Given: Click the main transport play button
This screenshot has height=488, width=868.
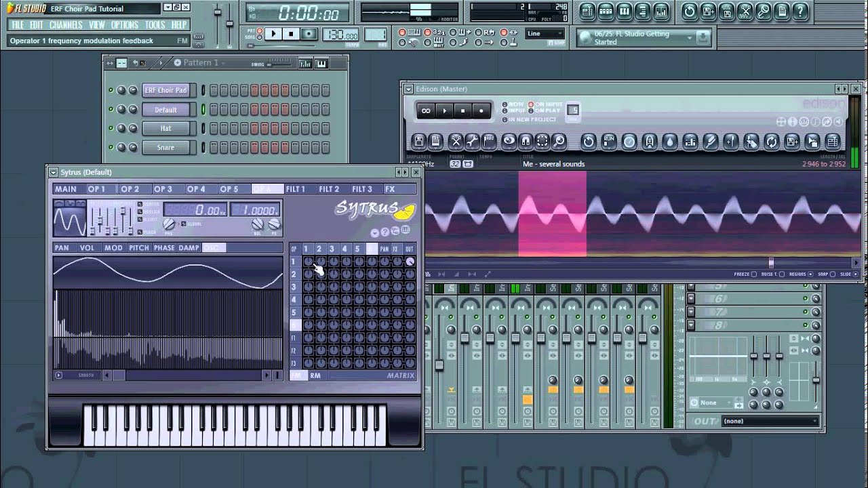Looking at the screenshot, I should click(273, 34).
